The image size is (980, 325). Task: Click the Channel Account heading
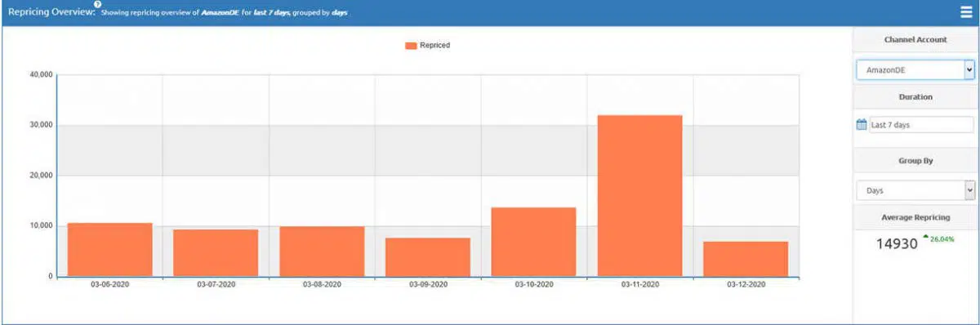point(915,39)
